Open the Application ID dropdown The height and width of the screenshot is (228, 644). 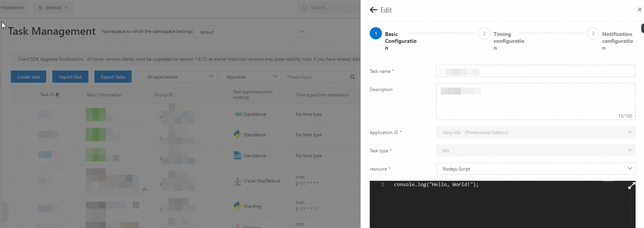[x=536, y=132]
